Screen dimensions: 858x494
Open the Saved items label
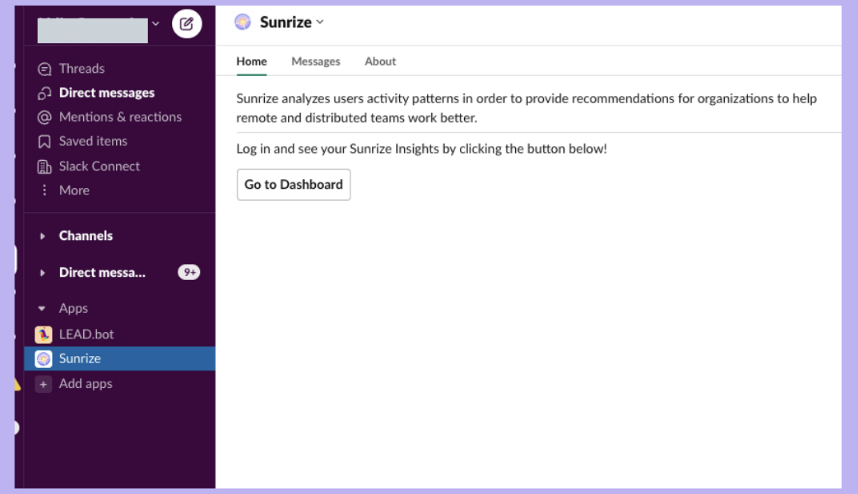point(93,141)
